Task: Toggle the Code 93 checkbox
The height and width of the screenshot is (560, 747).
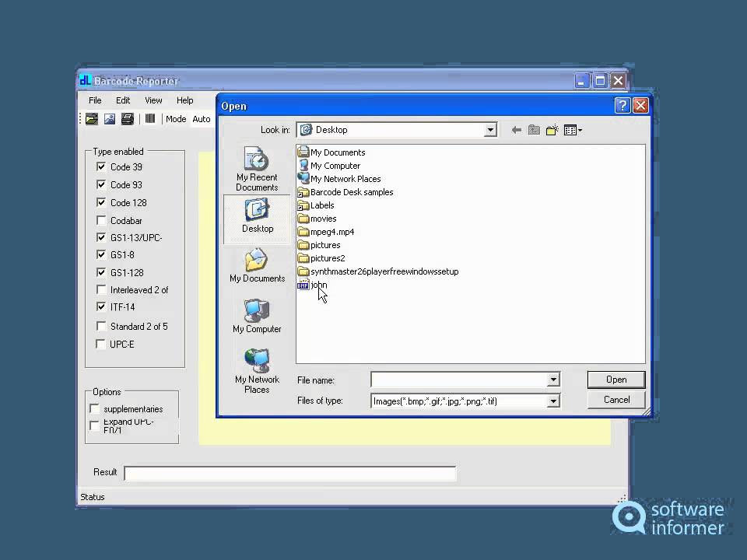Action: click(101, 184)
